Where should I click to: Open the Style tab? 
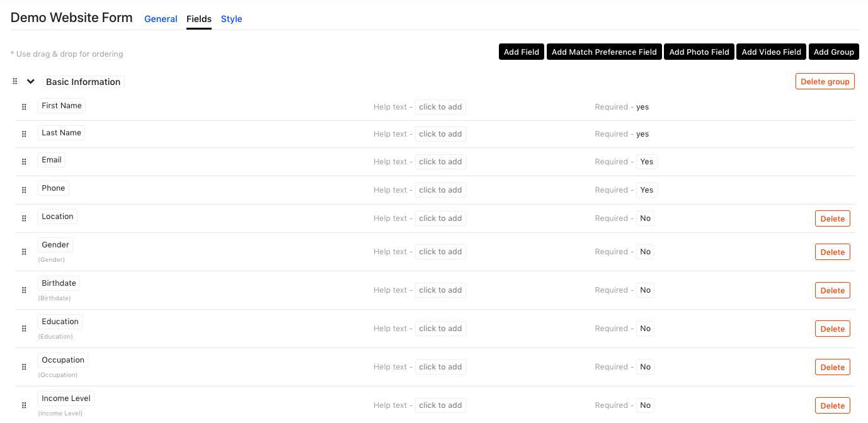(231, 19)
